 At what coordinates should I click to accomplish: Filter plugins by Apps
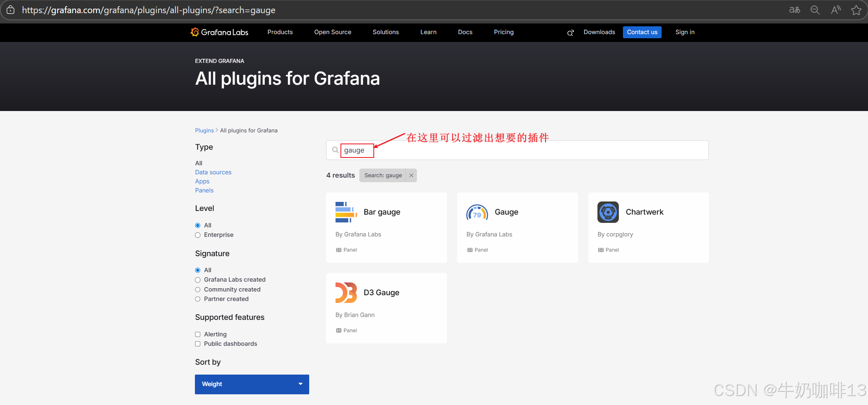click(202, 181)
